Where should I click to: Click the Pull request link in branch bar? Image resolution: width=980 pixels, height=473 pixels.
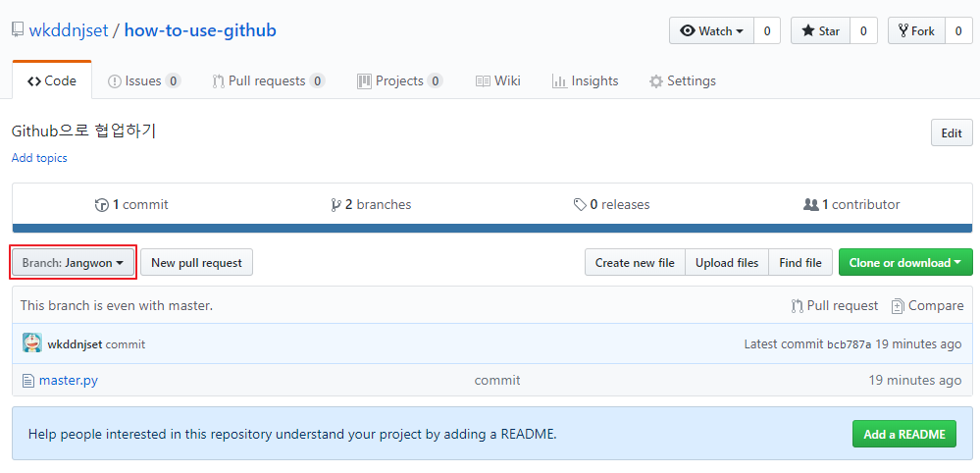[x=835, y=305]
